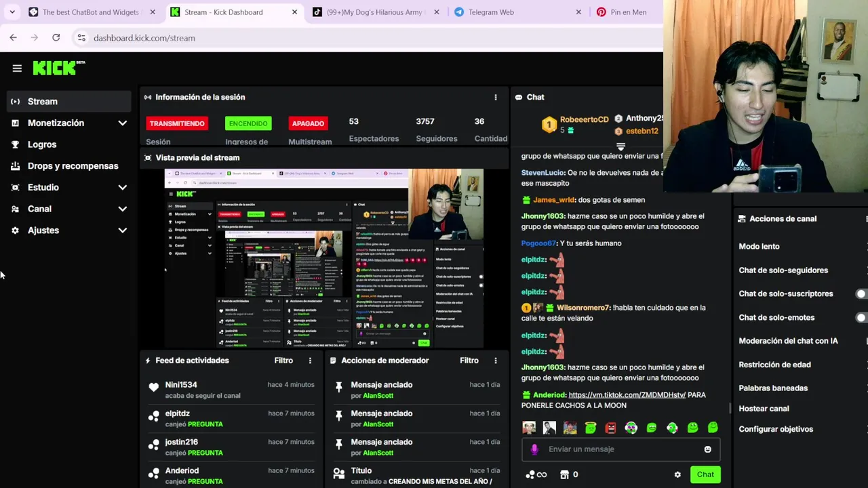
Task: Click jostin216 in the activity feed
Action: 181,442
